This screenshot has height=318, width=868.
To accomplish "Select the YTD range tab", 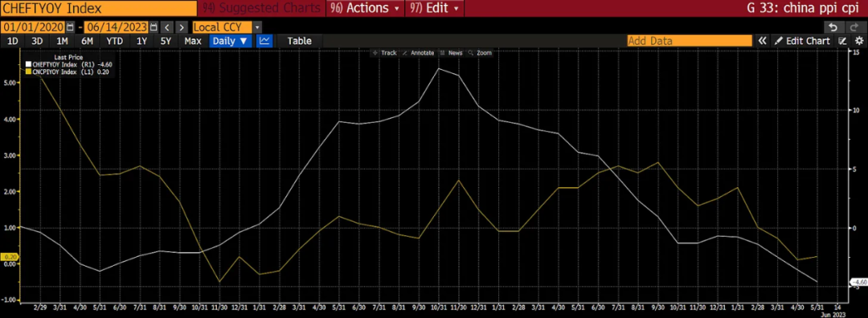I will 115,41.
